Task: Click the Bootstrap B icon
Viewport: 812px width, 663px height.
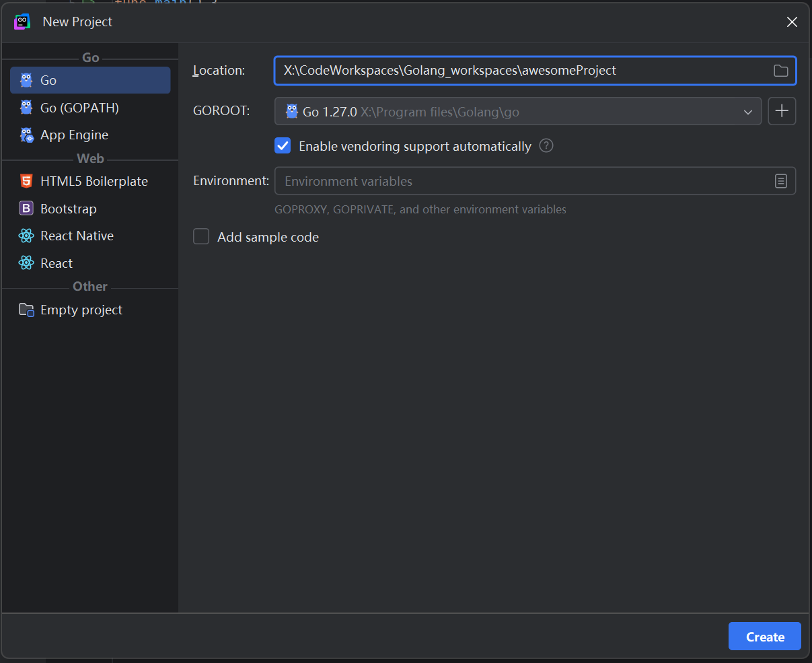Action: pyautogui.click(x=26, y=209)
